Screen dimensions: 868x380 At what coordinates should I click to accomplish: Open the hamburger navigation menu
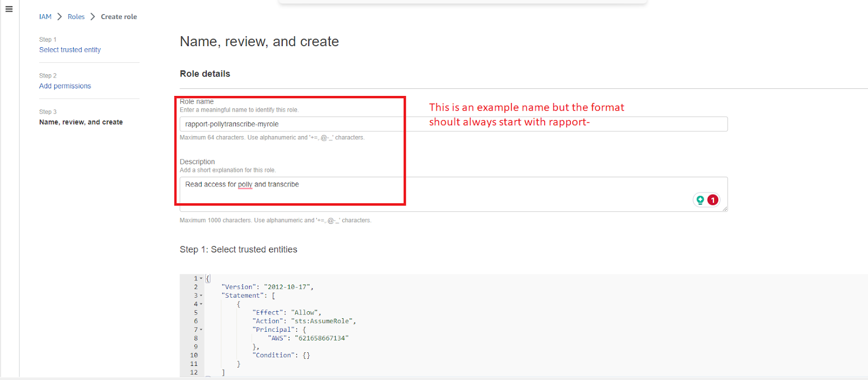coord(9,9)
